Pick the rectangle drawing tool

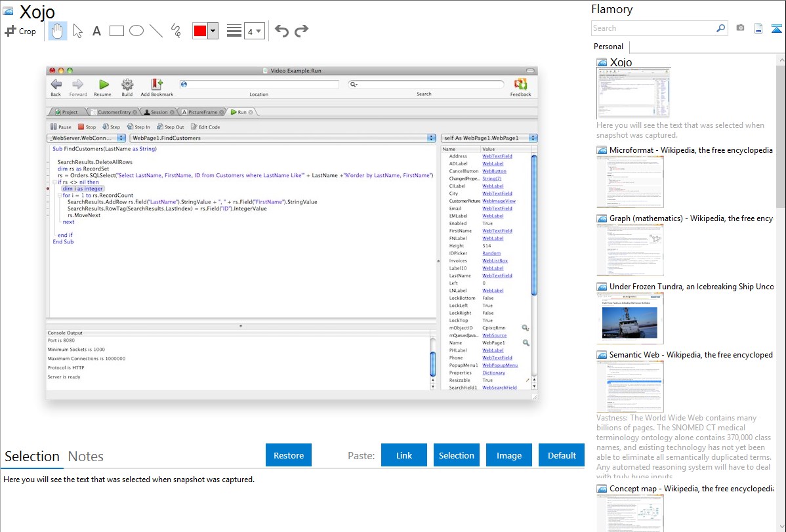tap(116, 31)
